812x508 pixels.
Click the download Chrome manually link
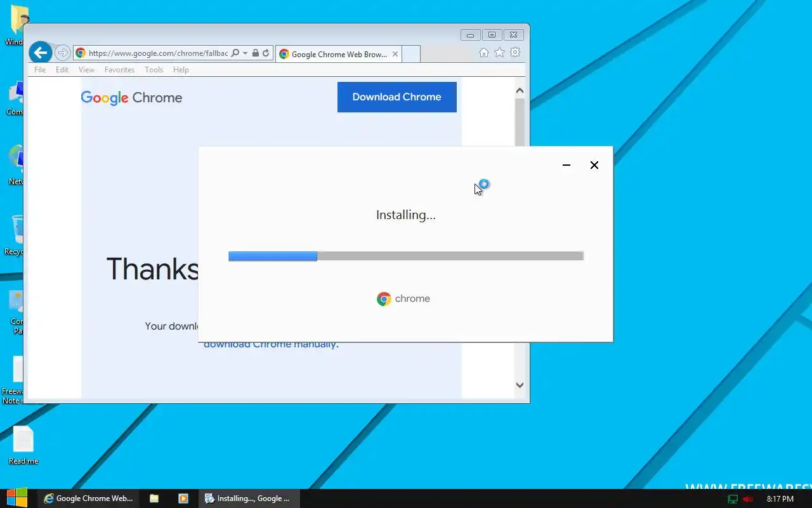tap(271, 344)
